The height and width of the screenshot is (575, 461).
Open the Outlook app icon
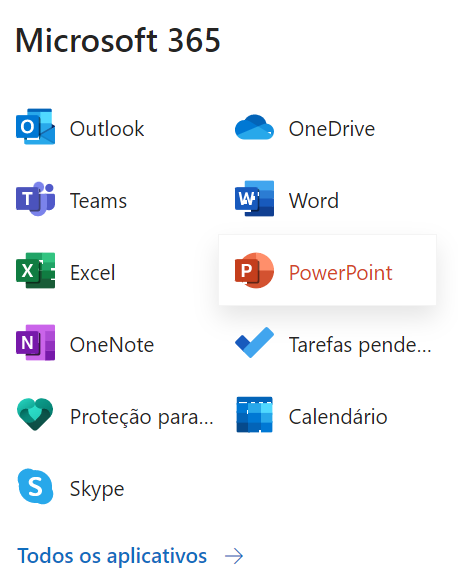click(x=36, y=127)
